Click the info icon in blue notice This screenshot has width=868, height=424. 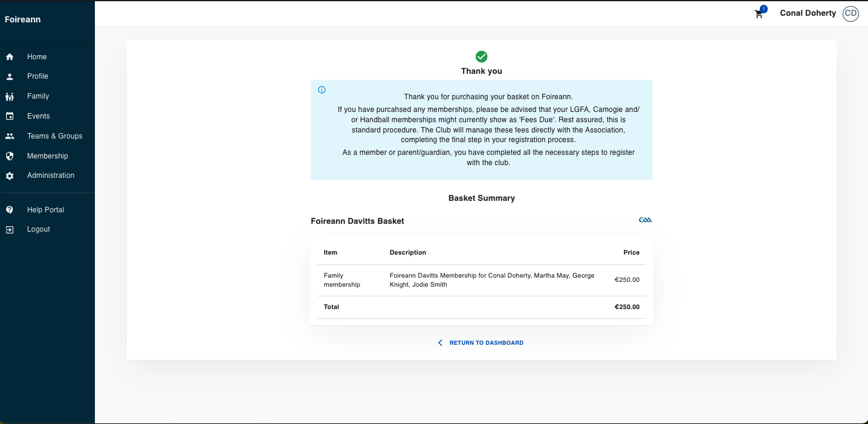[322, 90]
